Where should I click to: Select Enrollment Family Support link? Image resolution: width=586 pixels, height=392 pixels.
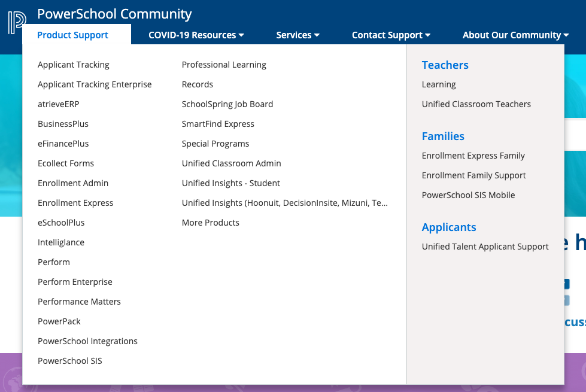[x=473, y=175]
